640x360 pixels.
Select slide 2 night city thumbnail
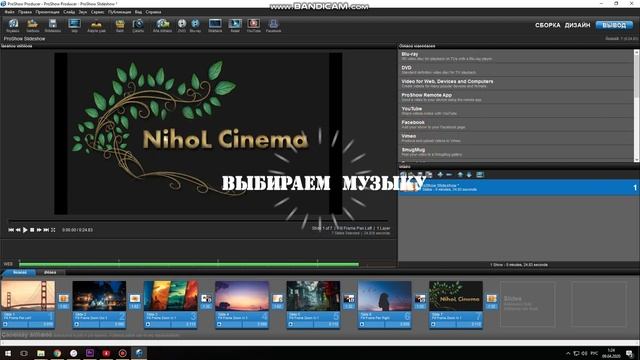(x=99, y=296)
